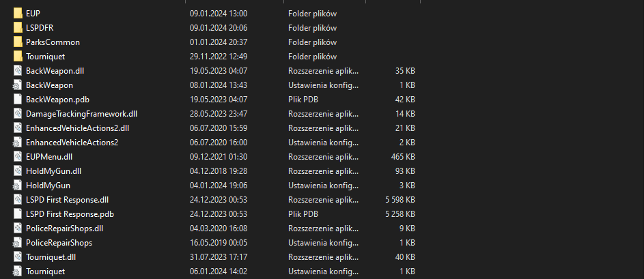Click EnhancedVehicleActions2.dll file name
644x279 pixels.
click(77, 128)
